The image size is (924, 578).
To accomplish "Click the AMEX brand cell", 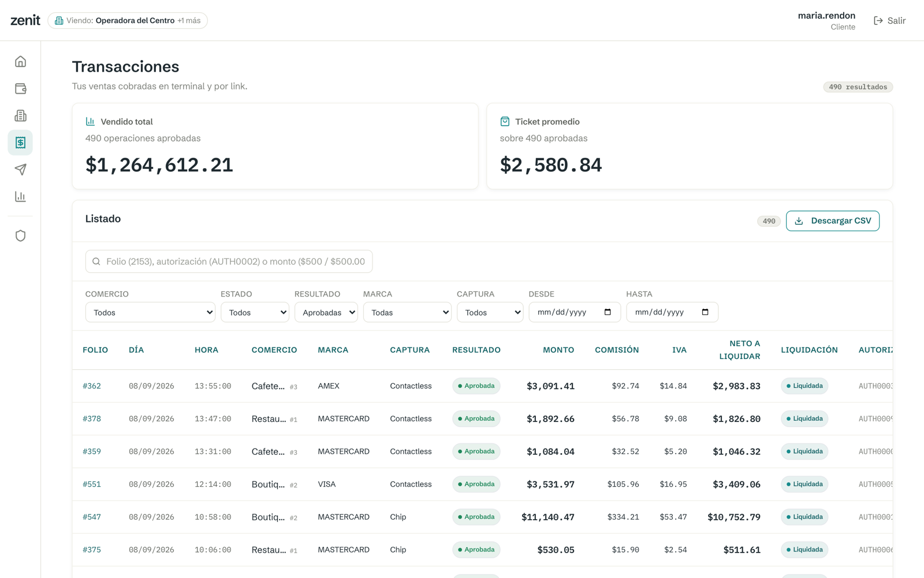I will [x=329, y=386].
